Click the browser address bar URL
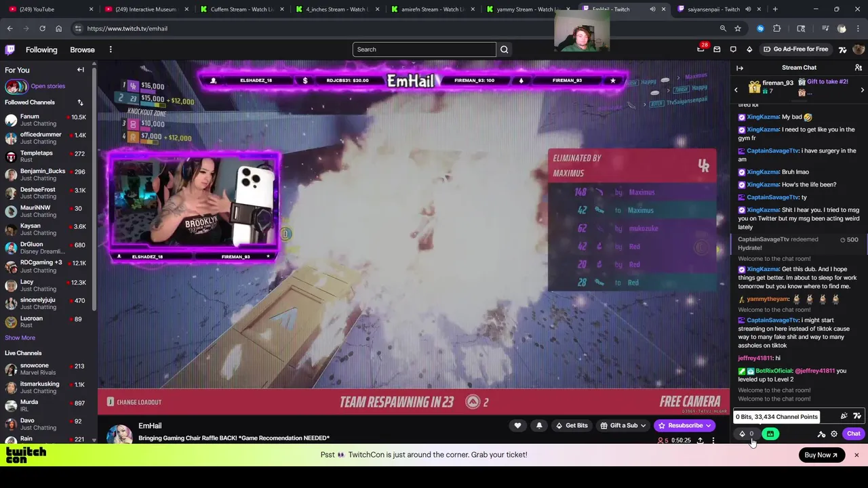This screenshot has width=868, height=488. (x=127, y=28)
